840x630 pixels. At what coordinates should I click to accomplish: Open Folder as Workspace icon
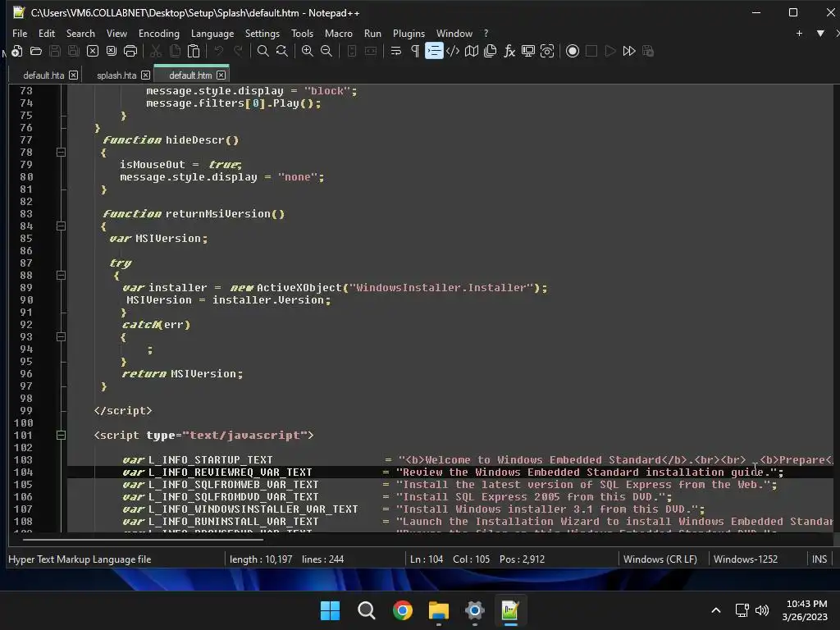coord(528,51)
